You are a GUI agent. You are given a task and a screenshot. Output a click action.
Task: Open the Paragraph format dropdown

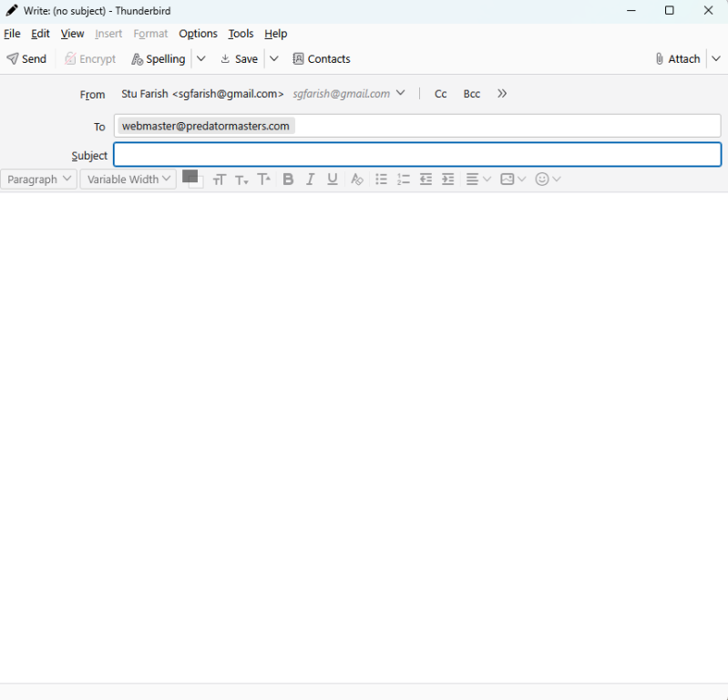[39, 180]
